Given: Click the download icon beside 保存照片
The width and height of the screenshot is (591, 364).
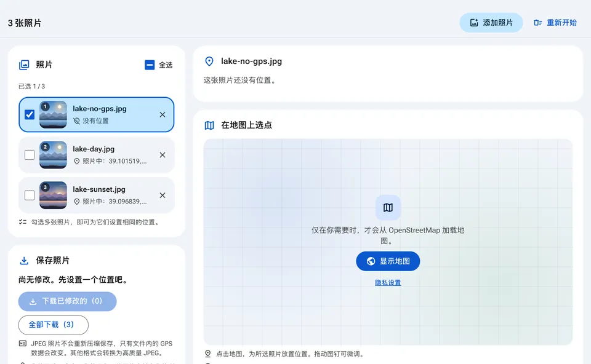Looking at the screenshot, I should [x=24, y=261].
